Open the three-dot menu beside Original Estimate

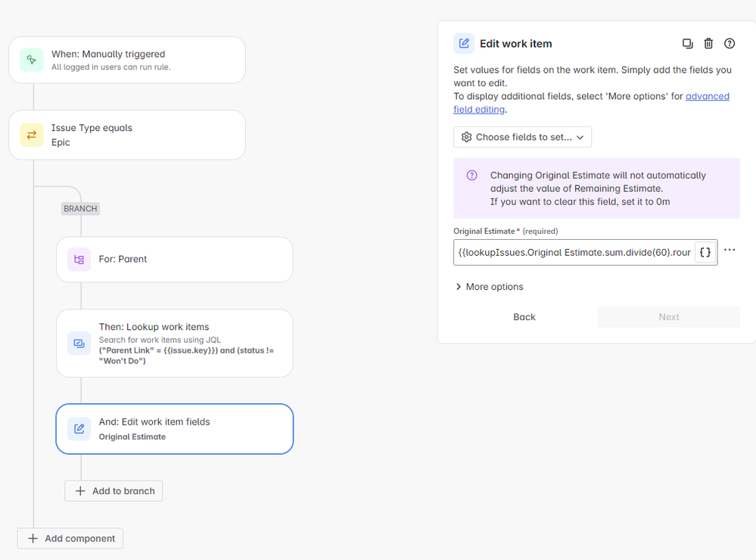point(730,250)
